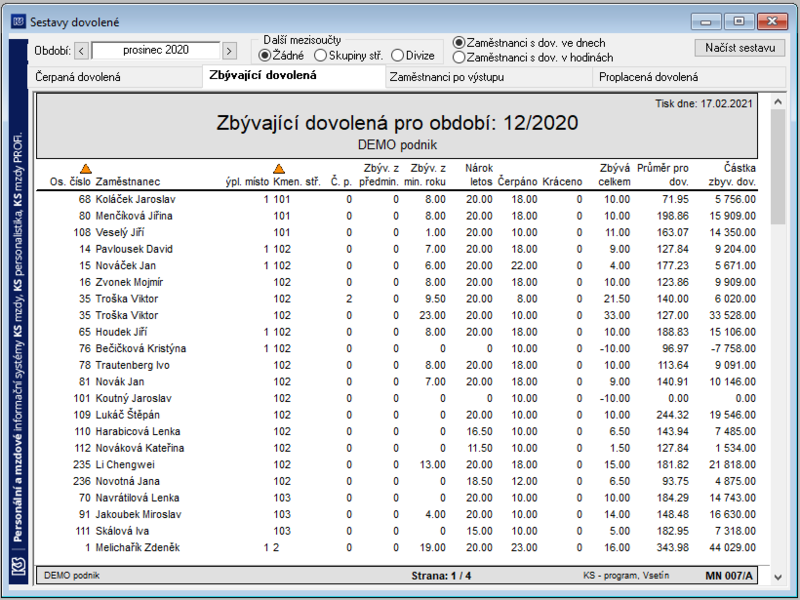800x600 pixels.
Task: Select the row Bečičková Kristýna
Action: tap(397, 348)
